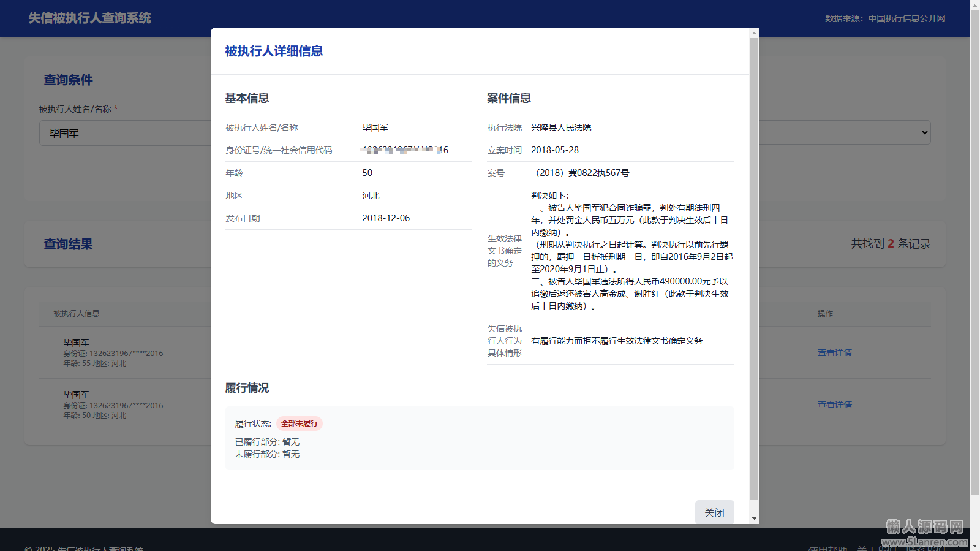Click the 失信被执行人查询系统 header title
Viewport: 980px width, 551px height.
(x=89, y=18)
